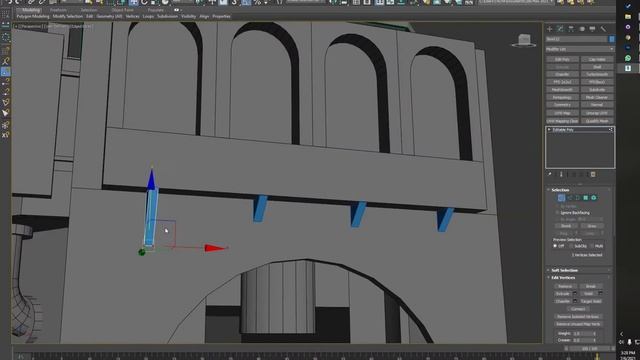Image resolution: width=640 pixels, height=360 pixels.
Task: Select Off radio under Preview Selection
Action: pos(555,246)
